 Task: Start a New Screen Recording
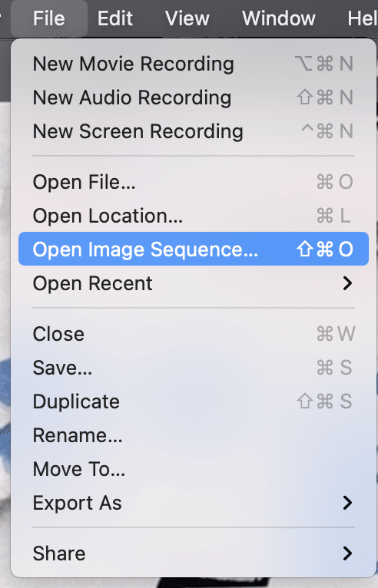[194, 131]
